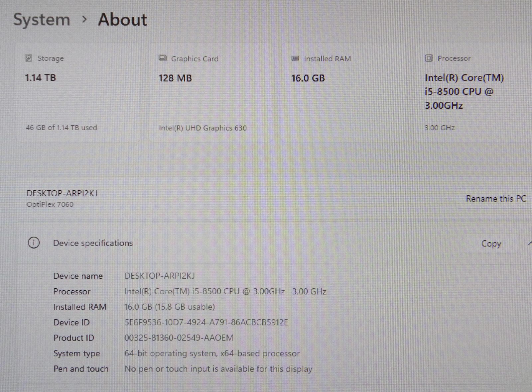Screen dimensions: 532x392
Task: Click the Processor chip icon
Action: point(429,58)
